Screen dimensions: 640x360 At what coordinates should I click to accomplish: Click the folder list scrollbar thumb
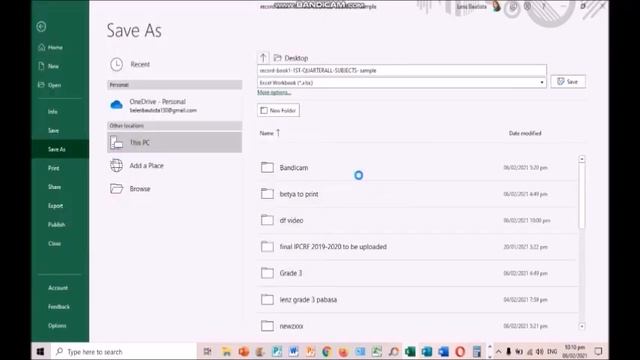(582, 196)
